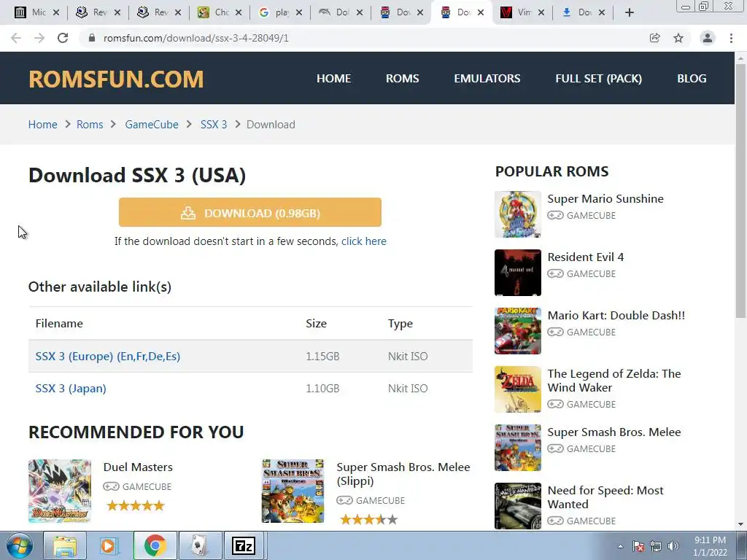
Task: Open the FULL SET (PACK) nav item
Action: [598, 79]
